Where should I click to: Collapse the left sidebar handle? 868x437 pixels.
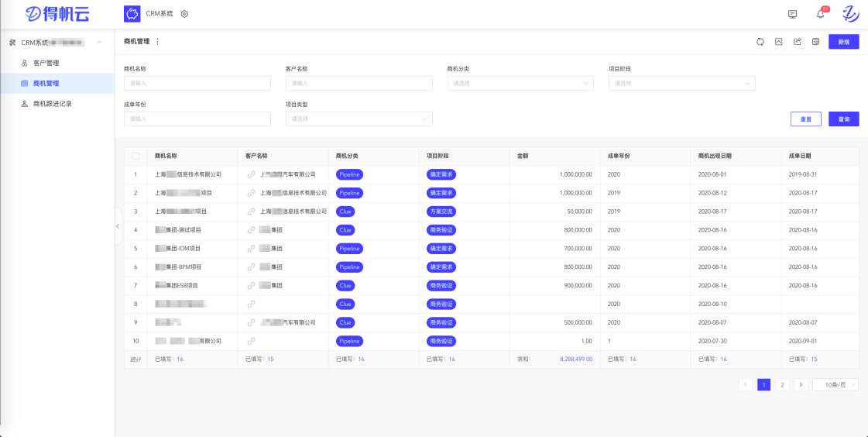tap(118, 226)
